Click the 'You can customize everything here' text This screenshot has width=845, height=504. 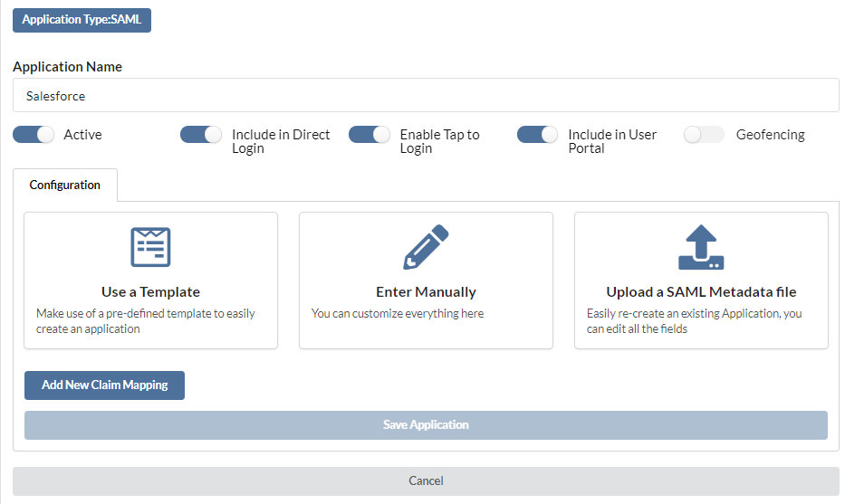(x=398, y=313)
